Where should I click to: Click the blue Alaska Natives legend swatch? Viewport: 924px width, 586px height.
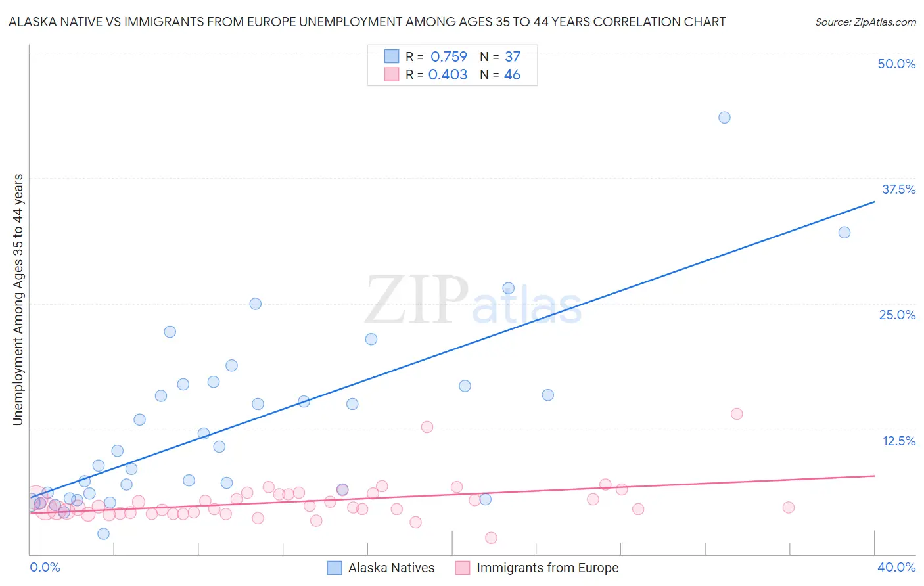(335, 568)
